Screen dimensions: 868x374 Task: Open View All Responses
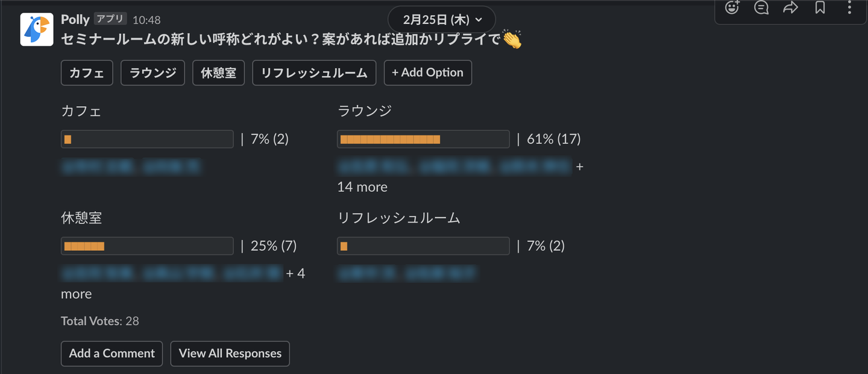pos(230,353)
